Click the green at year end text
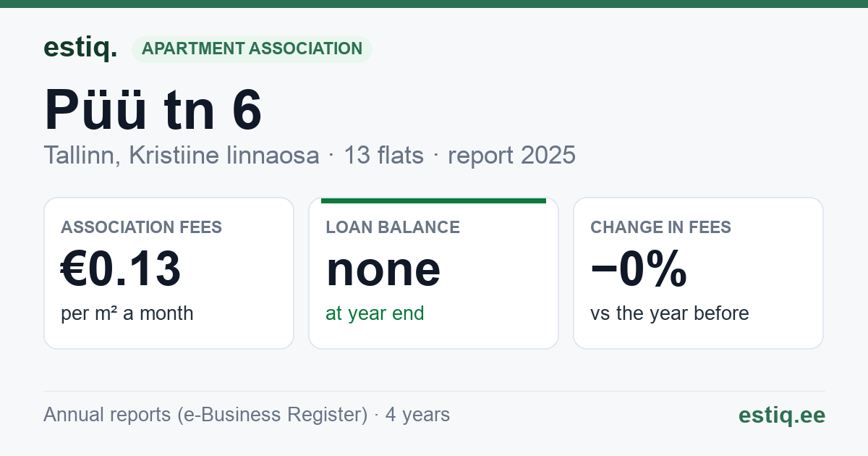868x456 pixels. [x=375, y=313]
